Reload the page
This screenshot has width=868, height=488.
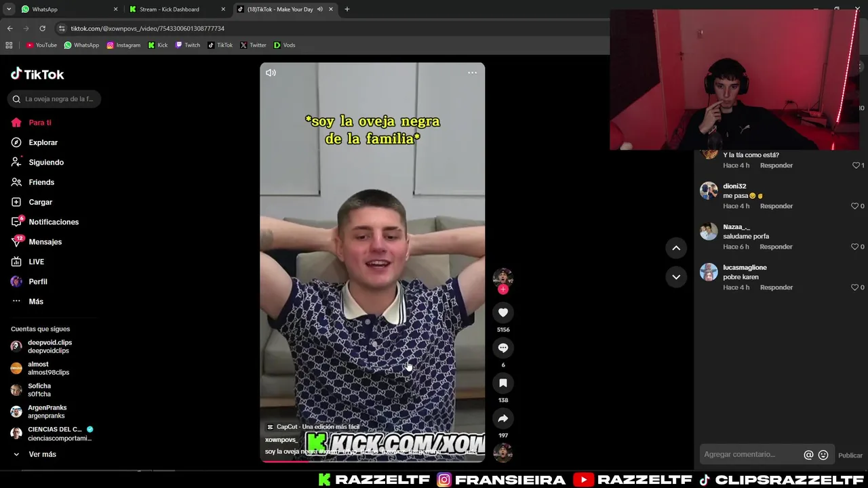point(42,28)
